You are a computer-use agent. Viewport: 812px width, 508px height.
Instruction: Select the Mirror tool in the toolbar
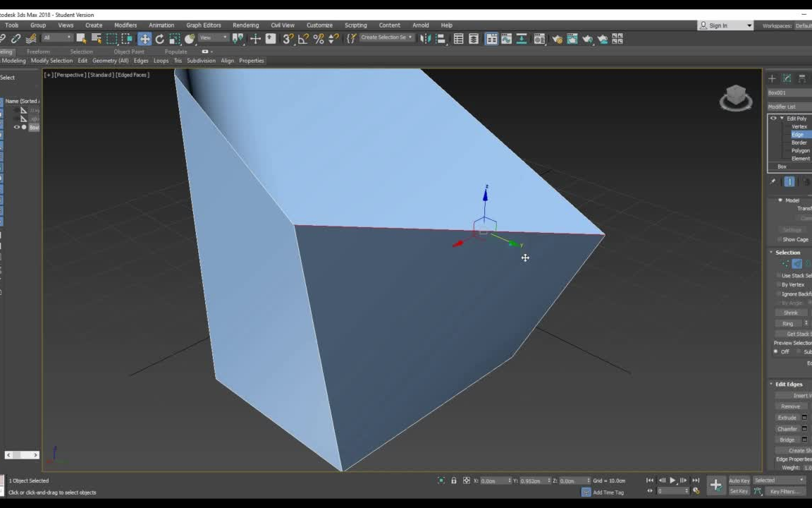pyautogui.click(x=424, y=39)
